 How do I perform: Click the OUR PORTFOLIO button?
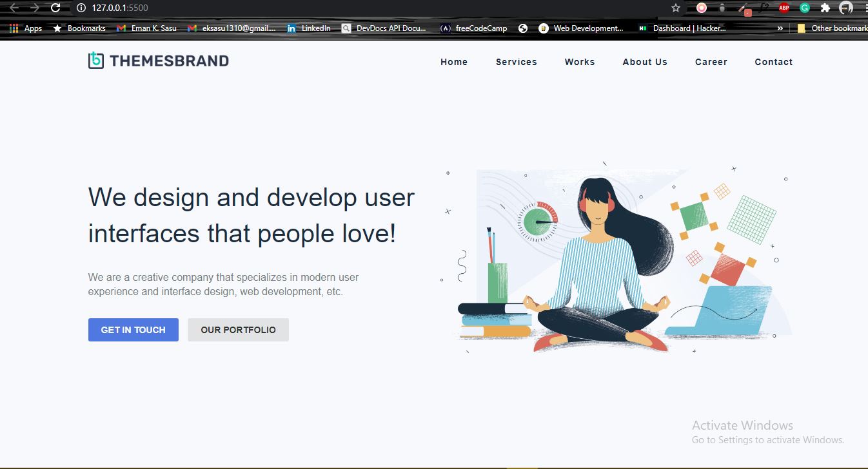(238, 329)
